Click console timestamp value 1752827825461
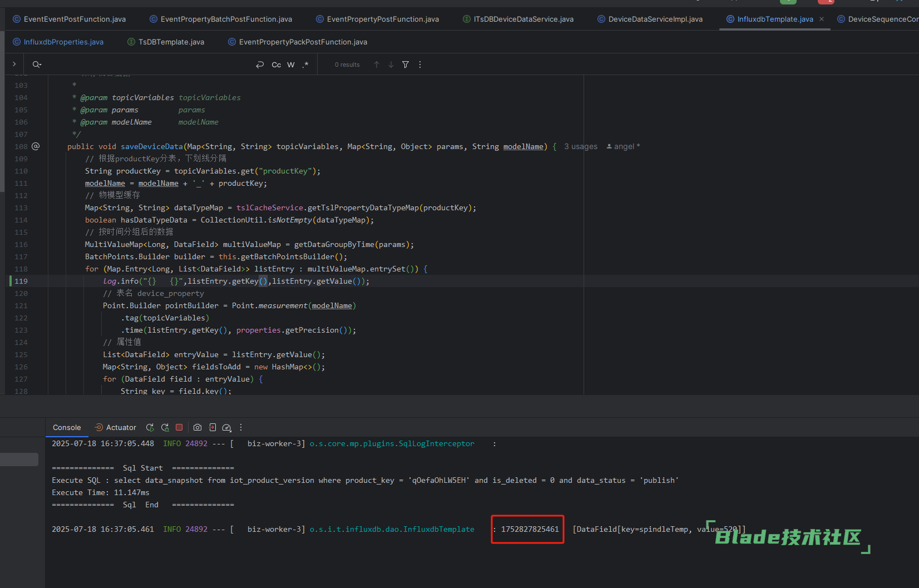This screenshot has height=588, width=919. pyautogui.click(x=530, y=529)
